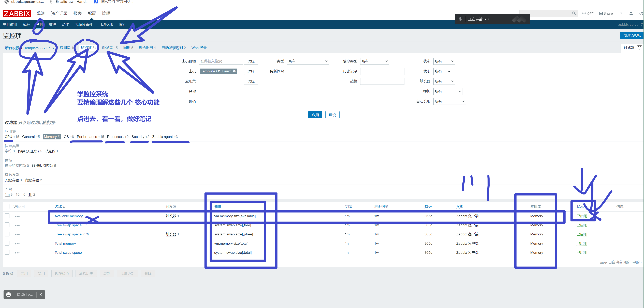This screenshot has height=308, width=644.
Task: Open the second 状态 dropdown
Action: [443, 71]
